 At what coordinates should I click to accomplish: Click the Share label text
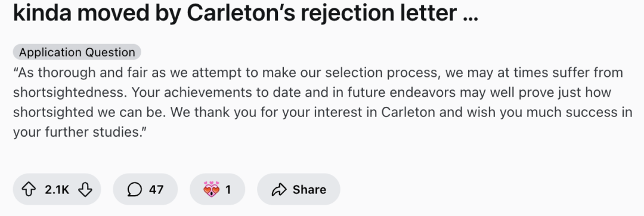point(309,189)
